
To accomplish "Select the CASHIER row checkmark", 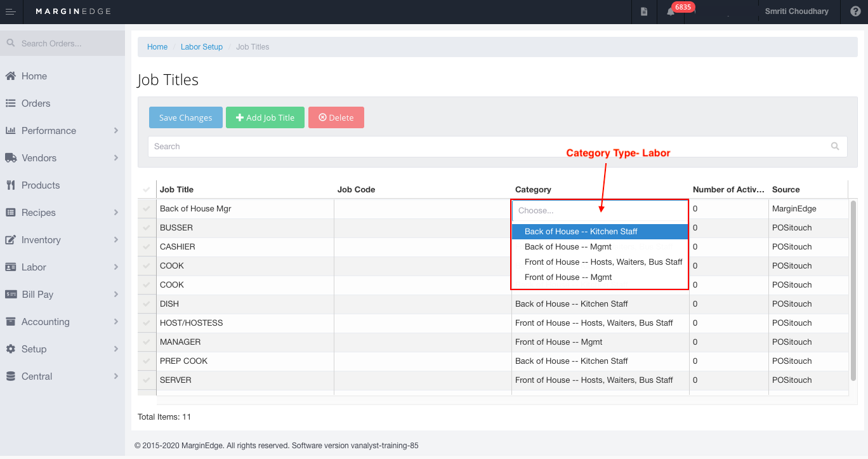I will pyautogui.click(x=147, y=246).
